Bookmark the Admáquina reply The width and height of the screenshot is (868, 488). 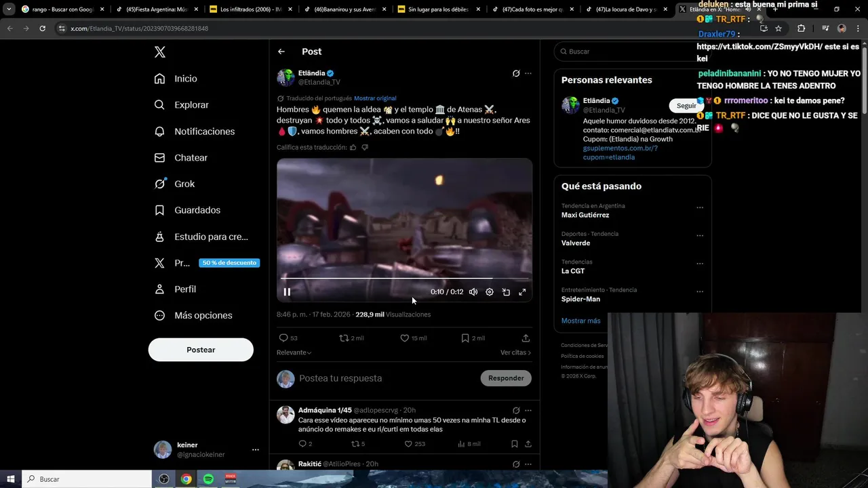(x=514, y=444)
